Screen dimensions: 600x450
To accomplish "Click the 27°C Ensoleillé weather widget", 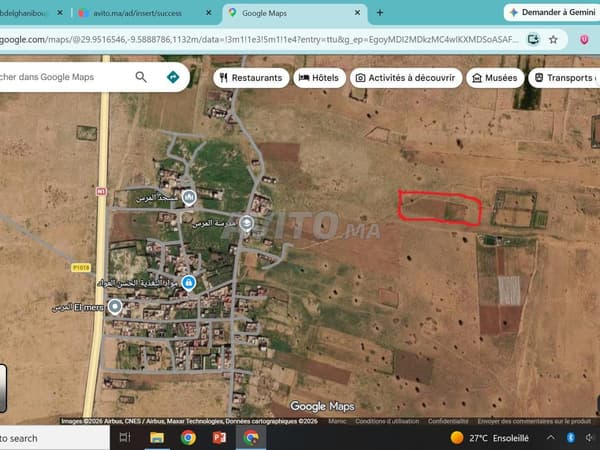I will tap(490, 437).
